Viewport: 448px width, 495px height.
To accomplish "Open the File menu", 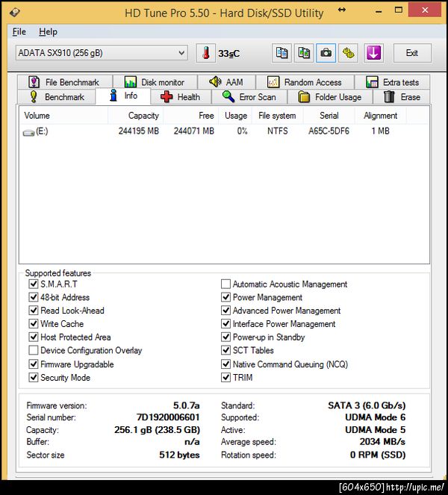I will click(x=19, y=32).
